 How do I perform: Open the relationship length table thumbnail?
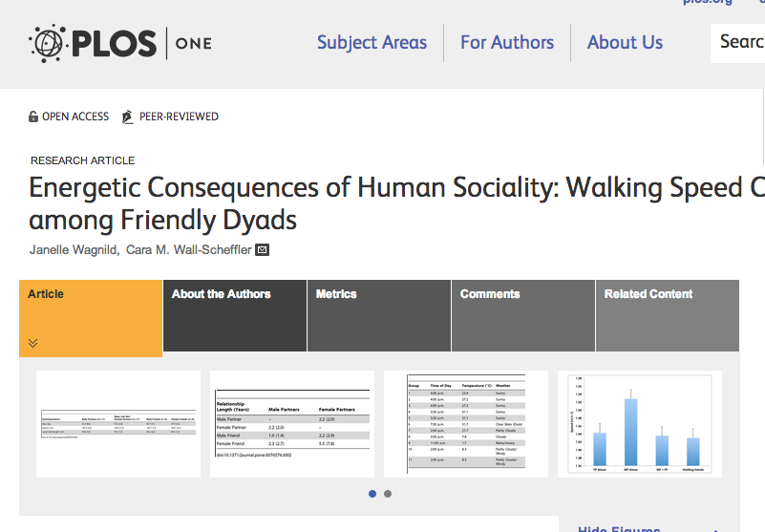pyautogui.click(x=292, y=424)
